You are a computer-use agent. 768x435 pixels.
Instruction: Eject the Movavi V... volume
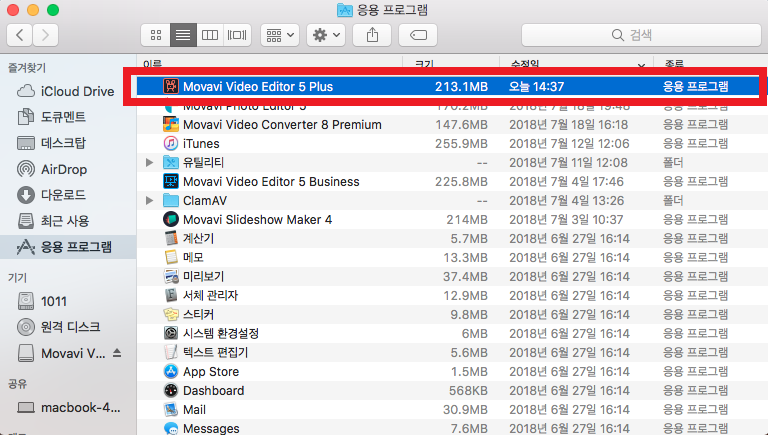(x=117, y=353)
